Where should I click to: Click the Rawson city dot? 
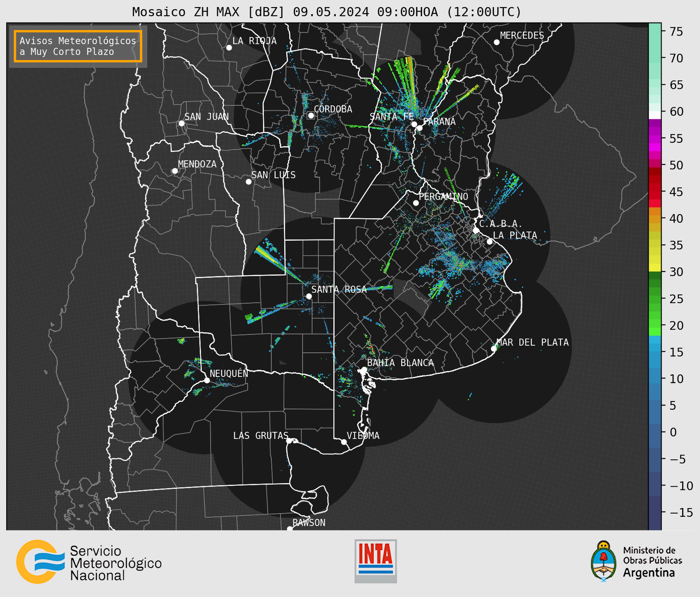tap(290, 528)
